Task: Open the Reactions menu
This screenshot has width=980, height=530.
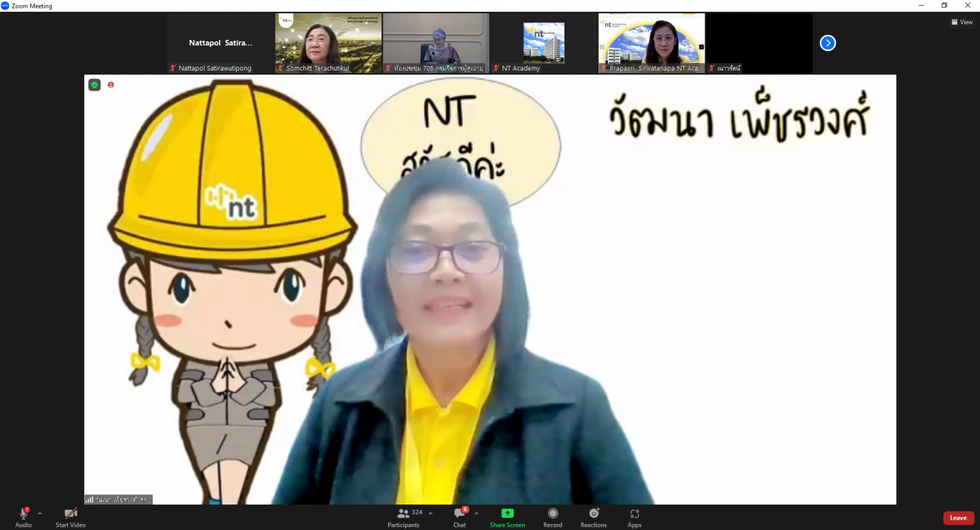Action: point(594,518)
